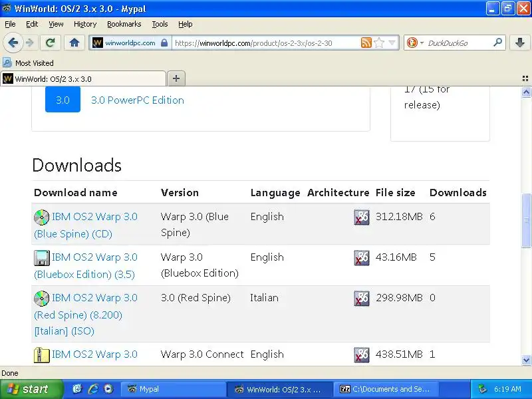532x399 pixels.
Task: Open IBM OS2 Warp 3.0 (Blue Spine) (CD) link
Action: pyautogui.click(x=86, y=225)
